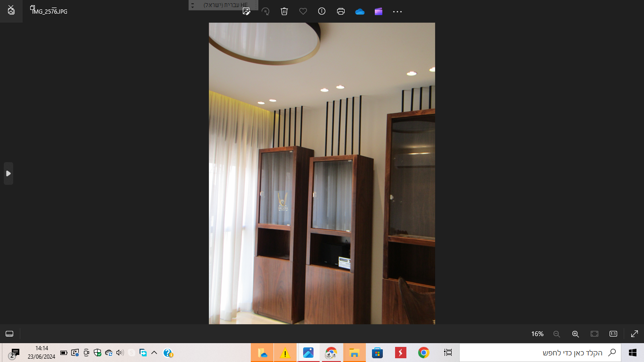
Task: Open the Meet Now tray icon
Action: coord(86,353)
